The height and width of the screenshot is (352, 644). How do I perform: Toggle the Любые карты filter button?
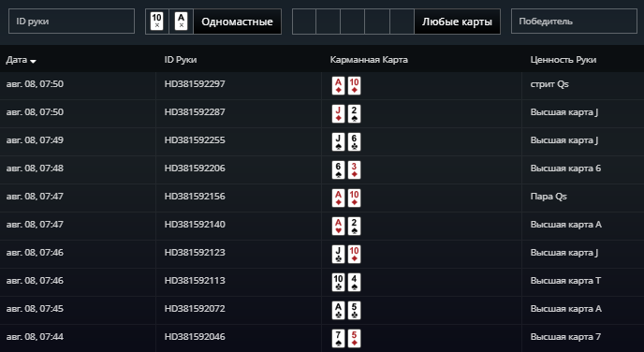457,22
